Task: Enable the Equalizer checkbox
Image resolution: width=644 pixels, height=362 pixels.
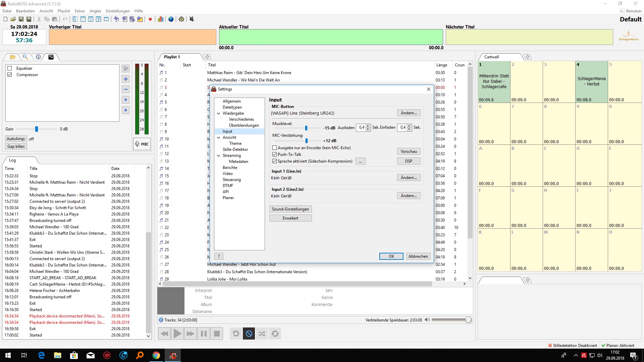Action: [10, 68]
